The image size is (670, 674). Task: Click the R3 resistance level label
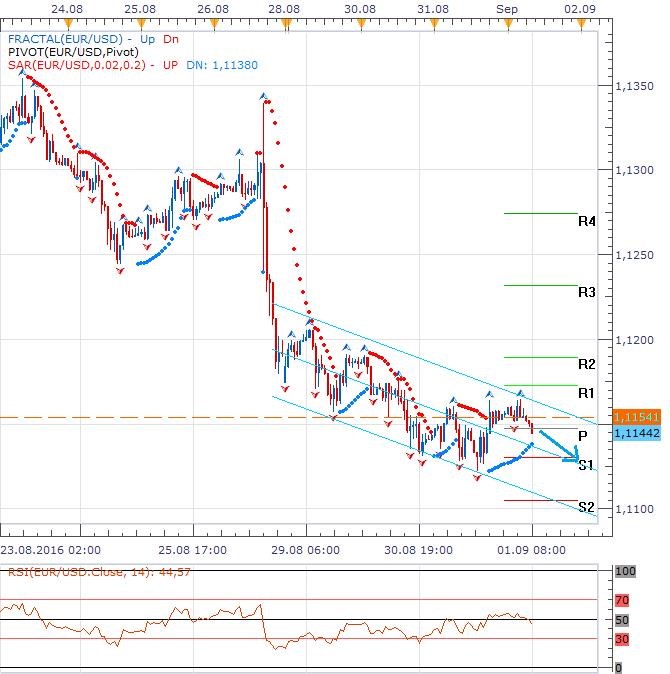tap(587, 293)
